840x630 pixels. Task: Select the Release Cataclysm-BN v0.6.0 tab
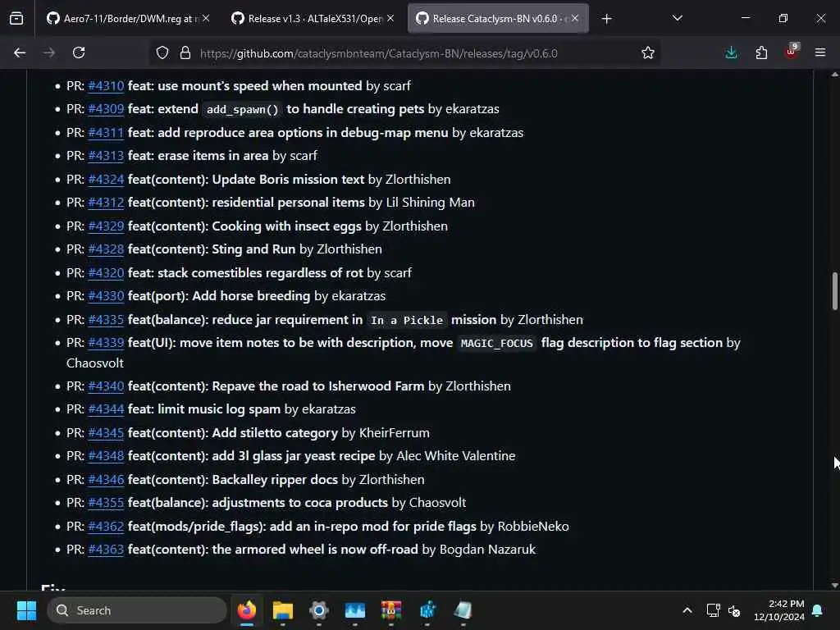tap(498, 19)
